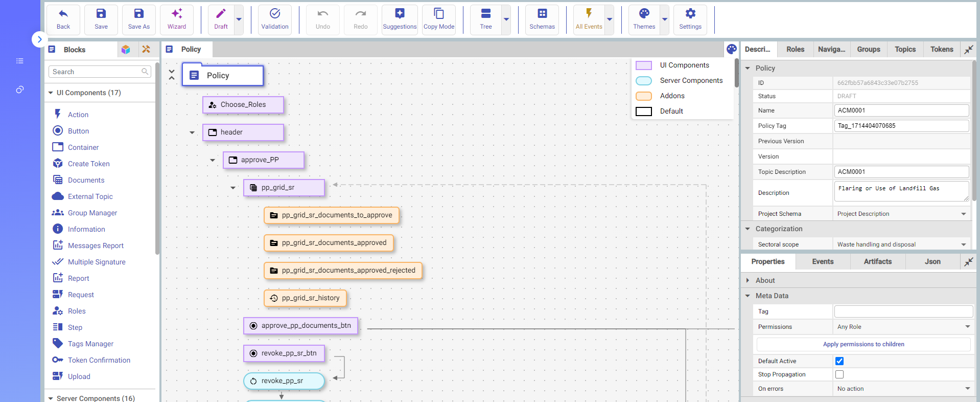Image resolution: width=980 pixels, height=402 pixels.
Task: Click the Suggestions toolbar icon
Action: [x=400, y=19]
